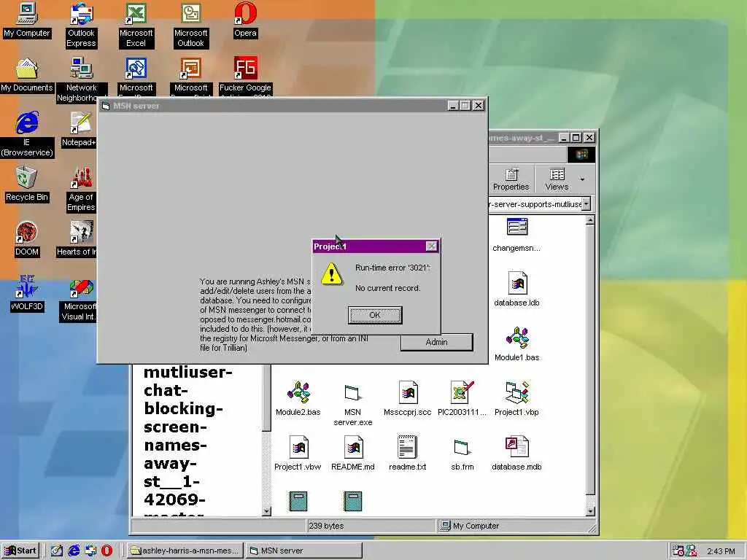
Task: Select Module2.bas file icon
Action: coord(298,399)
